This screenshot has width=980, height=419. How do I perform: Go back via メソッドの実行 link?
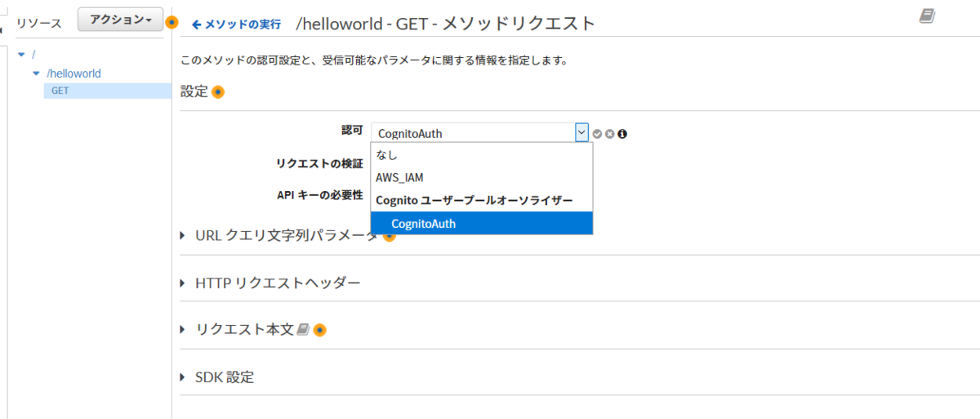(x=236, y=25)
